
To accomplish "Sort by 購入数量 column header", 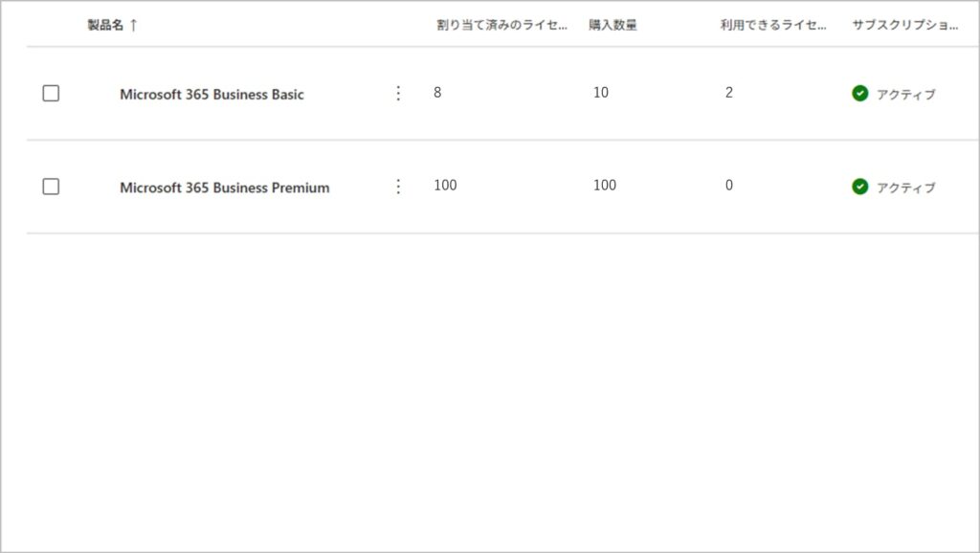I will [x=612, y=26].
